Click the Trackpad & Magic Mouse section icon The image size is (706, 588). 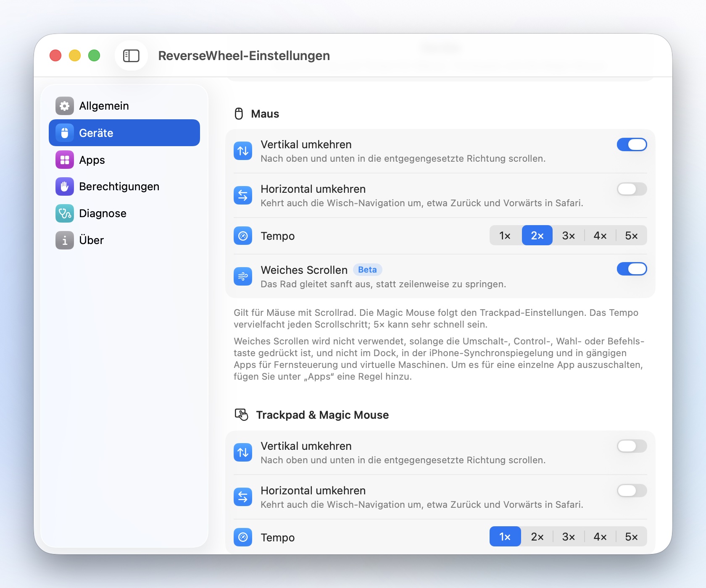[241, 415]
